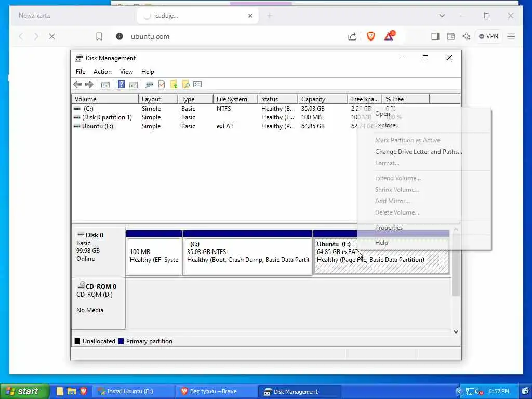Expand hidden tray icons chevron
Screen dimensions: 532x399
pos(459,392)
